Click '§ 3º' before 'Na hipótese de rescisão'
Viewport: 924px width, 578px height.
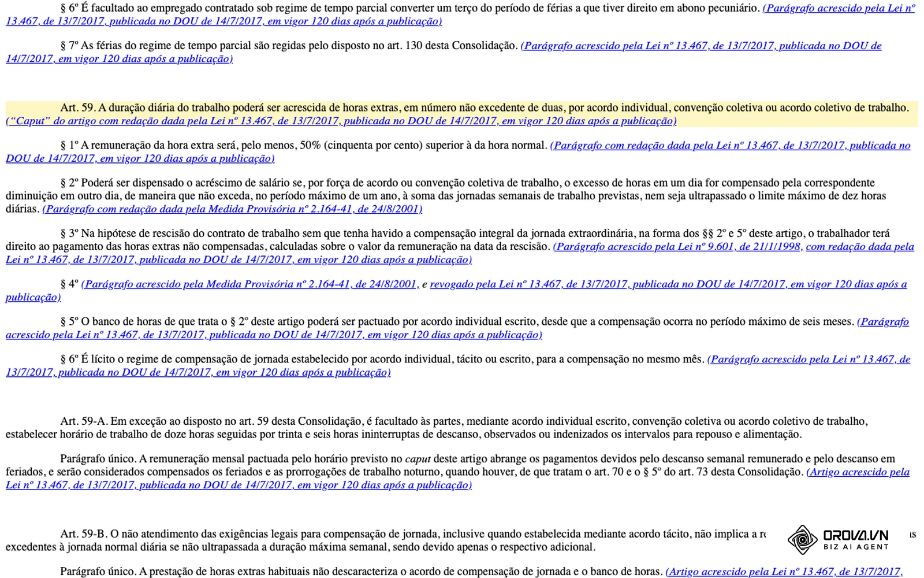pos(69,234)
